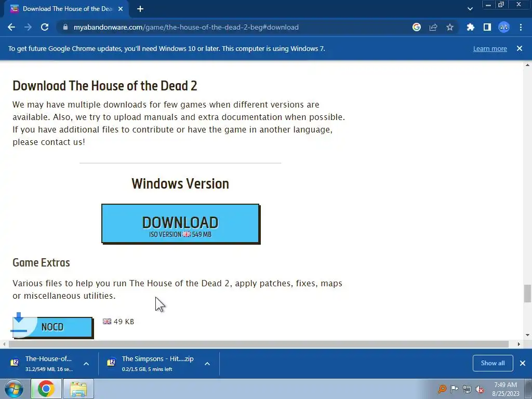Viewport: 532px width, 399px height.
Task: Click the UK flag beside 49 KB
Action: 107,321
